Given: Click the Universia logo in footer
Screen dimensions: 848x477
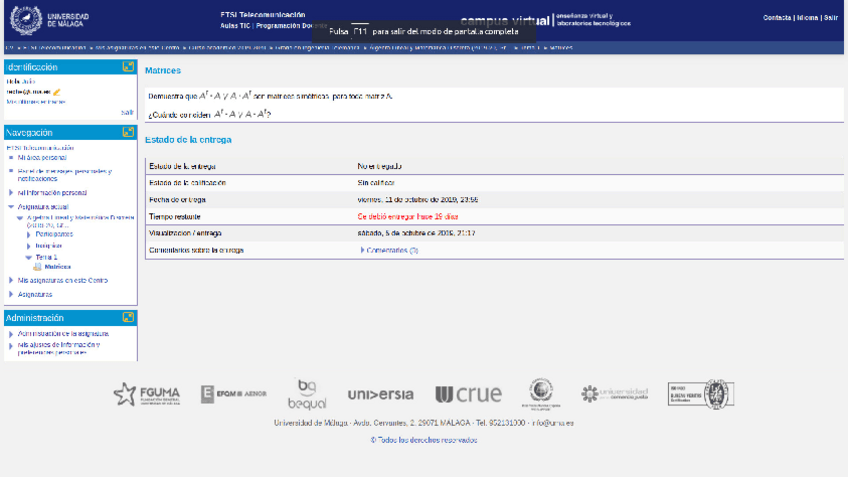Looking at the screenshot, I should (380, 394).
